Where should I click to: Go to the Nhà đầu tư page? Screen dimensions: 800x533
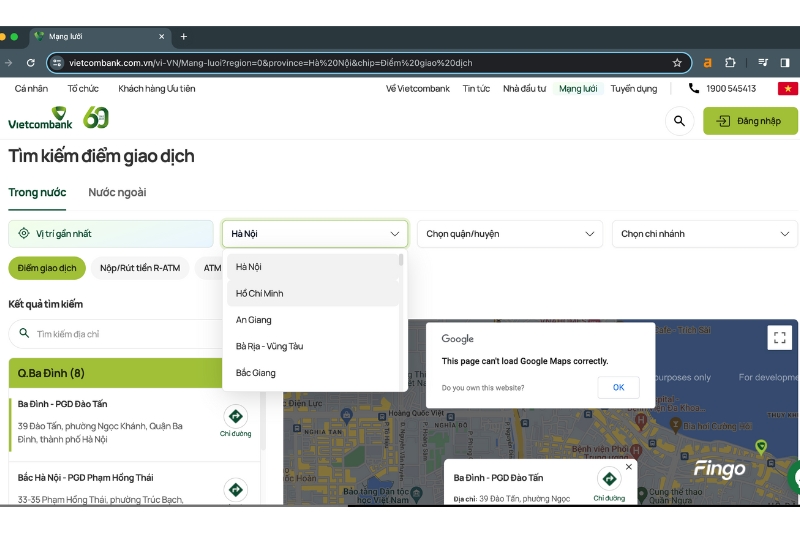524,89
